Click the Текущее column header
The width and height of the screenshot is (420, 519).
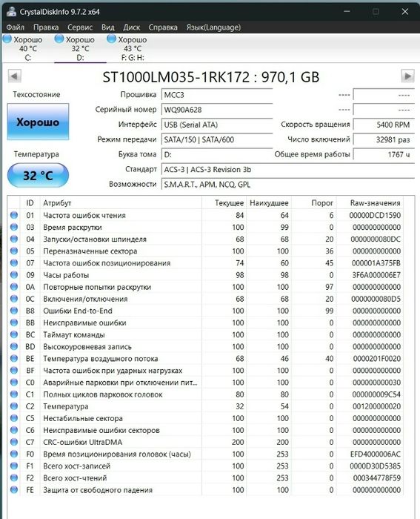pyautogui.click(x=224, y=203)
